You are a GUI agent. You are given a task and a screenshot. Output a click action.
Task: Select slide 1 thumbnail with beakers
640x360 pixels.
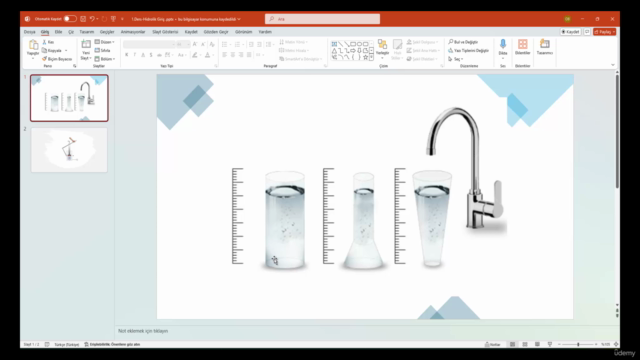pos(69,98)
